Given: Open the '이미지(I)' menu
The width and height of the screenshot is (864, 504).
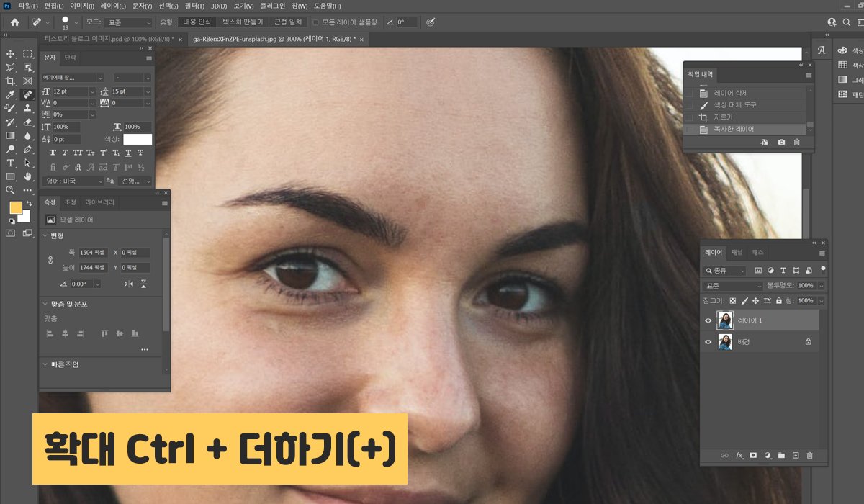Looking at the screenshot, I should point(82,5).
